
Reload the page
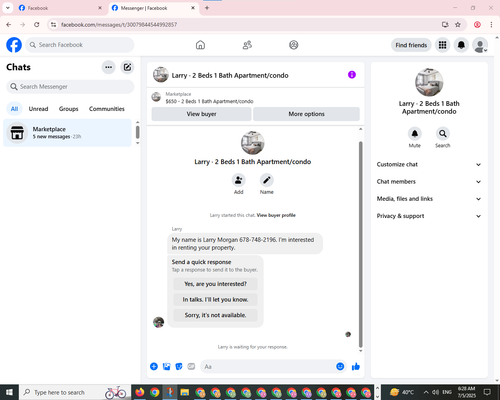[x=37, y=25]
